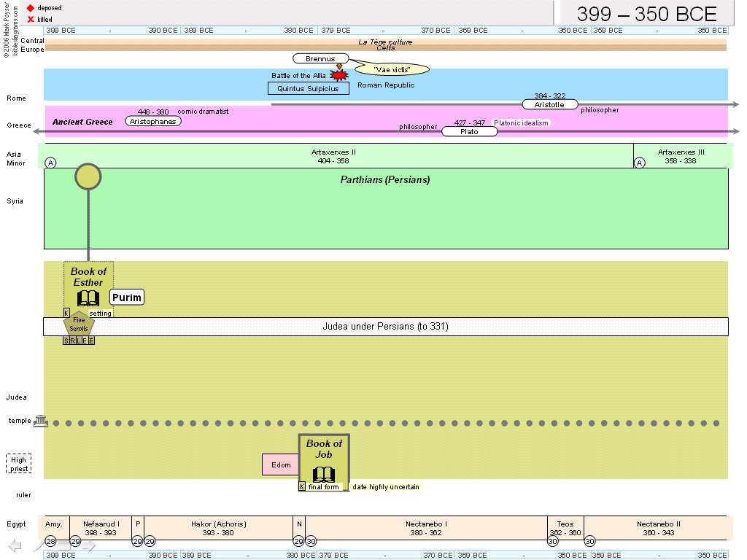The width and height of the screenshot is (747, 560).
Task: Click the circled A marker beside Artaxerxes III
Action: (x=640, y=163)
